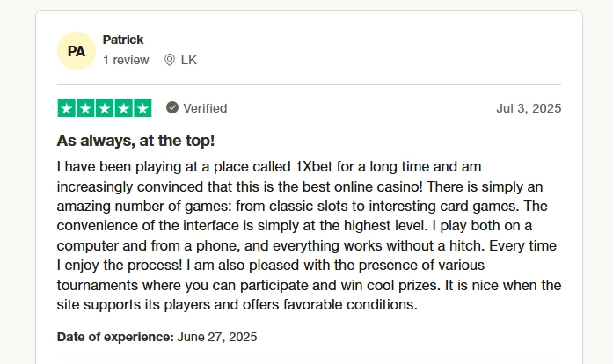Image resolution: width=613 pixels, height=364 pixels.
Task: Click the third green rating star
Action: [x=105, y=108]
